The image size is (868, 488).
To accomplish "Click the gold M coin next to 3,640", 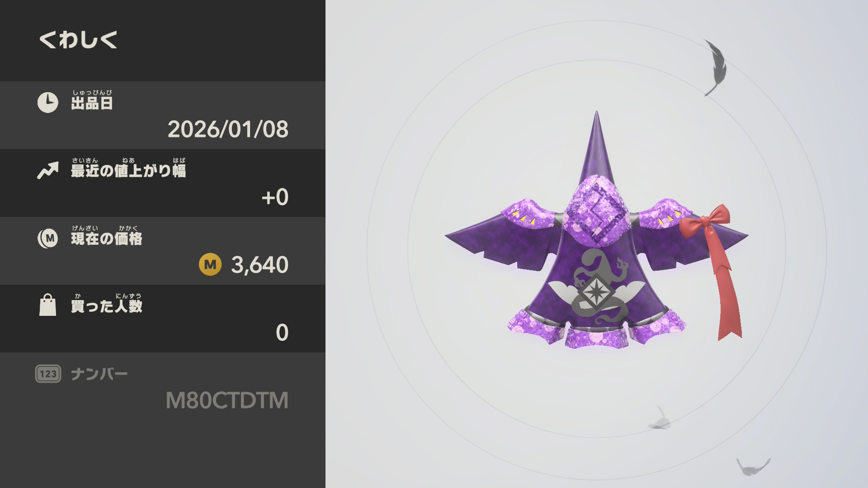I will (210, 264).
